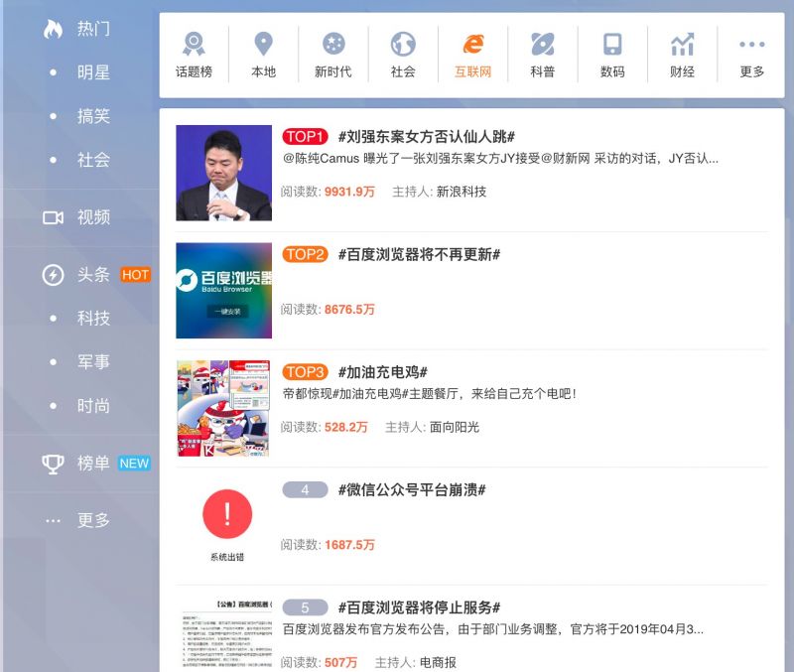Open the 话题榜 tab label
794x672 pixels.
pos(194,71)
